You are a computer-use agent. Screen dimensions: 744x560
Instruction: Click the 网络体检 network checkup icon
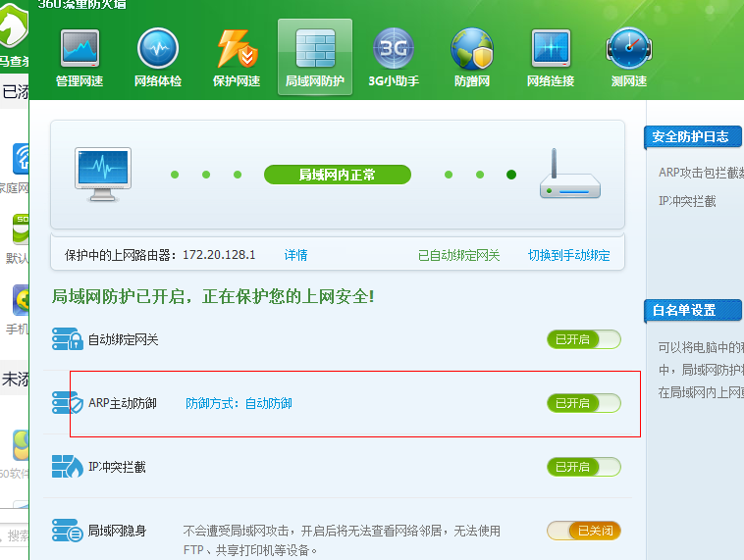coord(157,50)
